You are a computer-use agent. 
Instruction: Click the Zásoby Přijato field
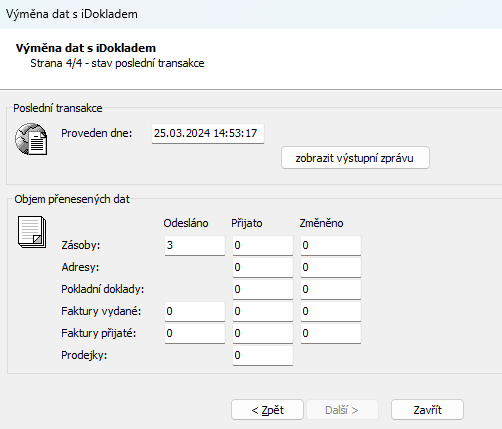click(x=263, y=246)
